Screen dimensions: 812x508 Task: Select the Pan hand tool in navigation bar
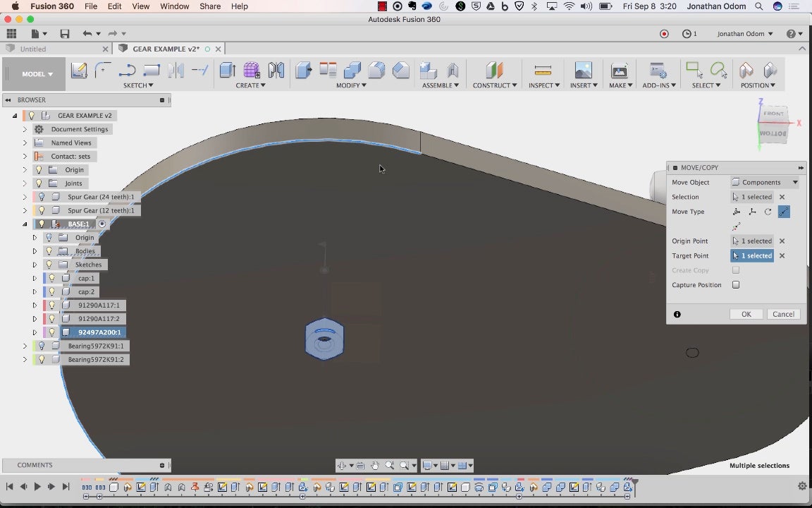tap(375, 466)
